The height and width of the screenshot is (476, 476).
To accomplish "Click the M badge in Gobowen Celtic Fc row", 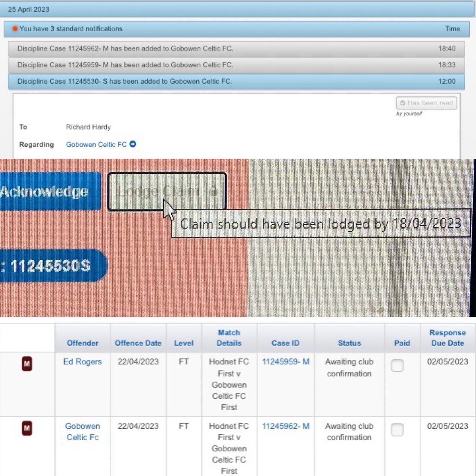I will tap(27, 428).
